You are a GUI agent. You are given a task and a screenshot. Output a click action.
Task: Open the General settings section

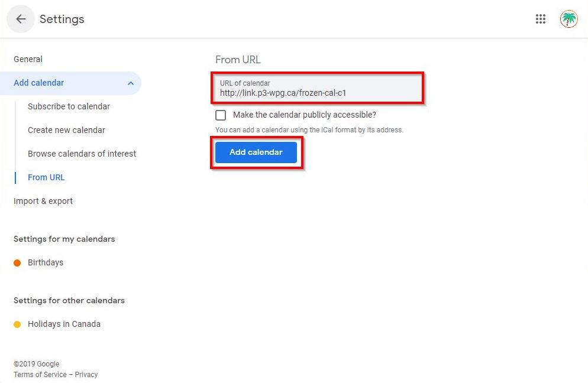pyautogui.click(x=28, y=59)
